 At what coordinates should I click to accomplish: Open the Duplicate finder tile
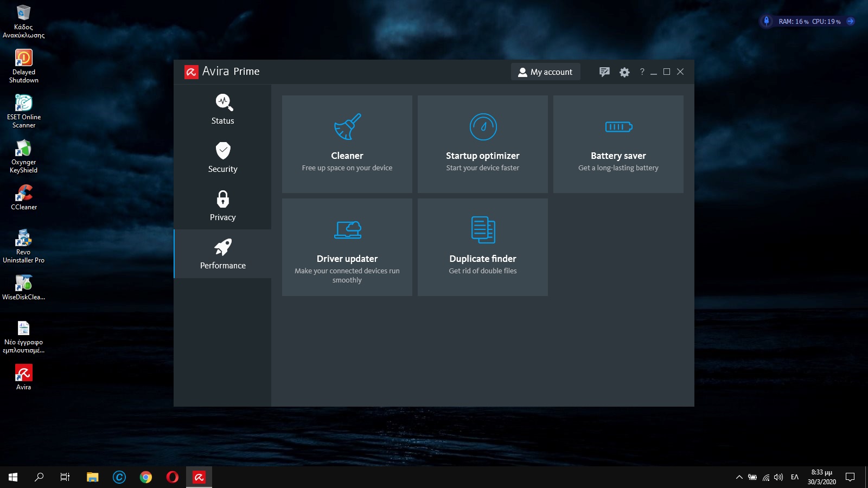pos(483,247)
